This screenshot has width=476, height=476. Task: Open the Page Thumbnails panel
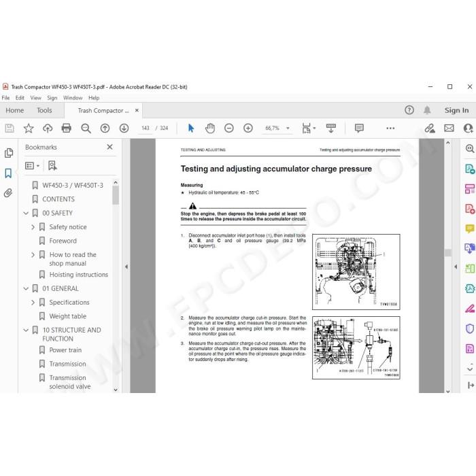pos(8,153)
